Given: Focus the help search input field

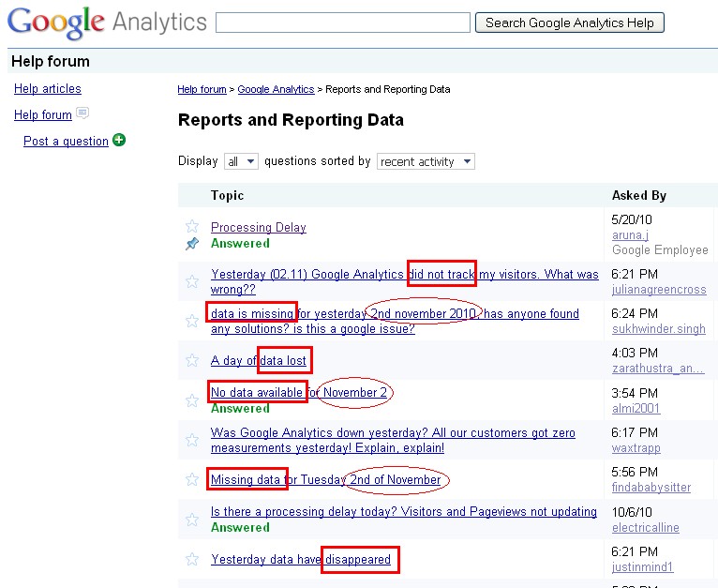Looking at the screenshot, I should coord(343,23).
